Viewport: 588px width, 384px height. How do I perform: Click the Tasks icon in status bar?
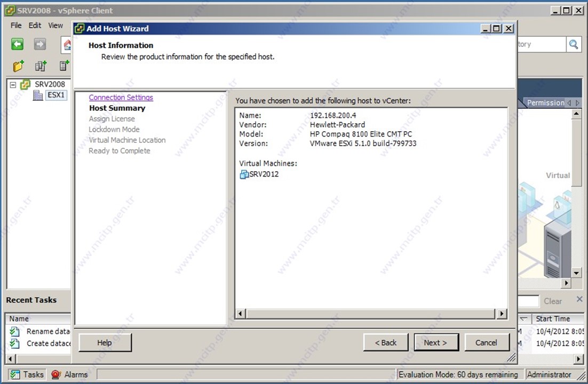click(x=15, y=374)
